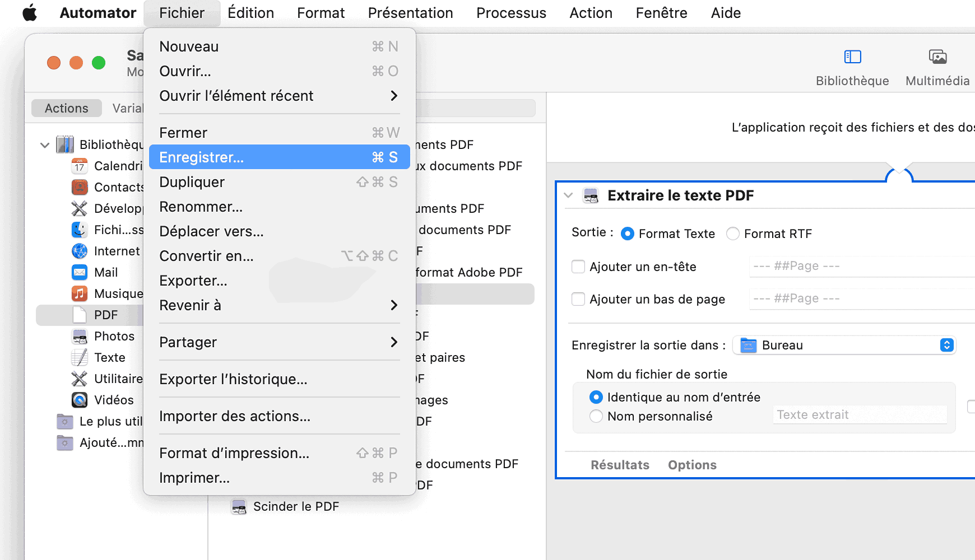Choose Identique au nom d'entrée option
Viewport: 975px width, 560px height.
click(596, 397)
